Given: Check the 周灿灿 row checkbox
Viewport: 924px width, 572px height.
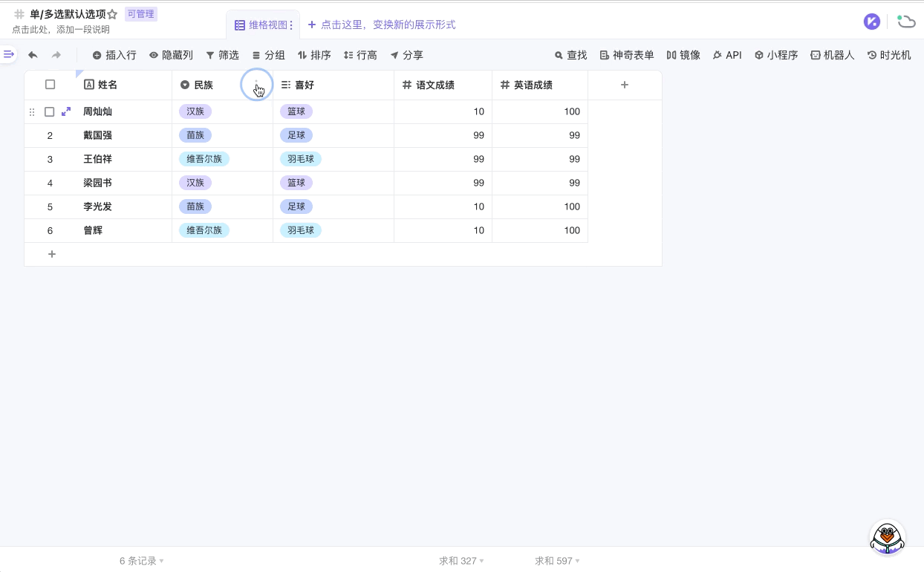Looking at the screenshot, I should coord(50,111).
